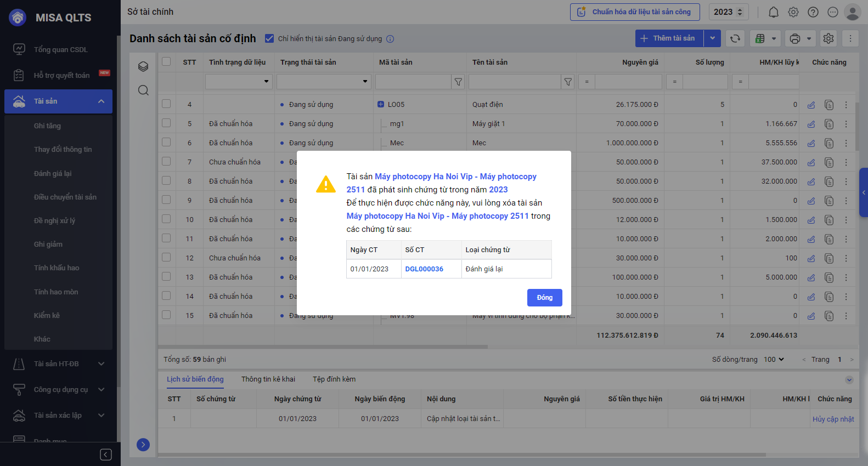
Task: Click the Đóng button in dialog
Action: point(544,298)
